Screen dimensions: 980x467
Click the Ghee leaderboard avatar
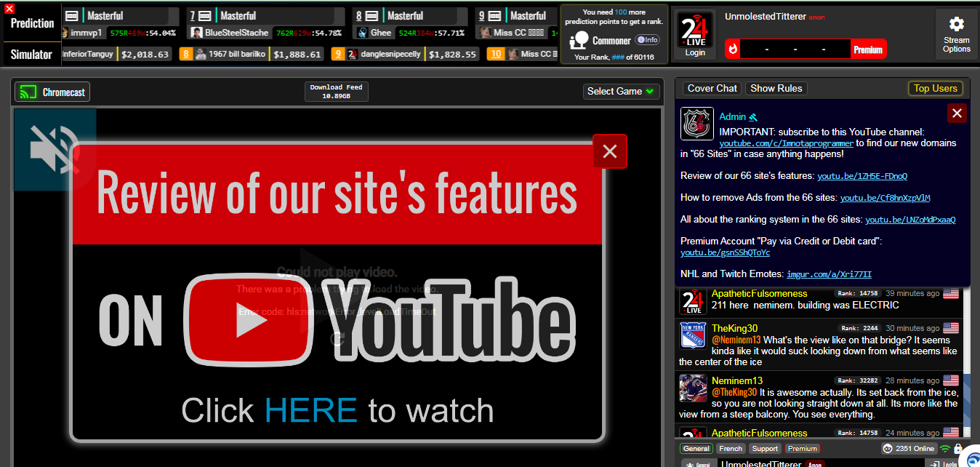point(363,33)
